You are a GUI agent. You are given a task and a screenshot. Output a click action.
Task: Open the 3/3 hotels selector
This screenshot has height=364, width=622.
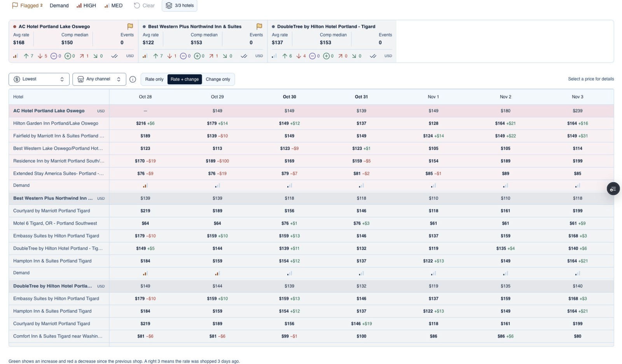[x=180, y=5]
